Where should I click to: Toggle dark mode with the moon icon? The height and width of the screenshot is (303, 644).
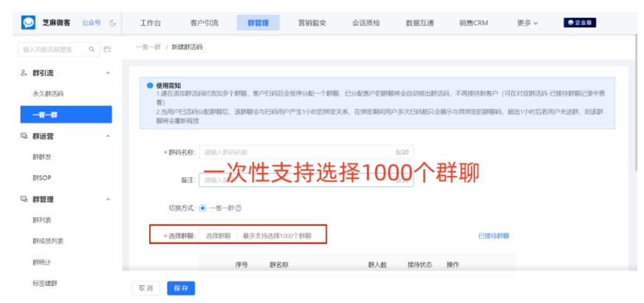(112, 23)
